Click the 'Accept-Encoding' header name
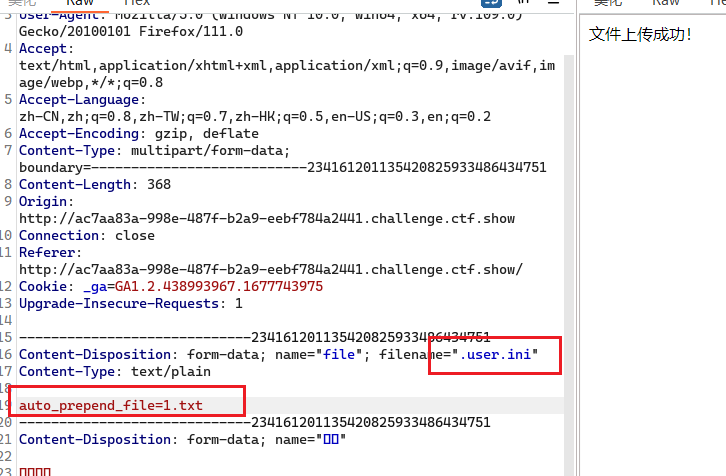This screenshot has height=476, width=726. (79, 133)
